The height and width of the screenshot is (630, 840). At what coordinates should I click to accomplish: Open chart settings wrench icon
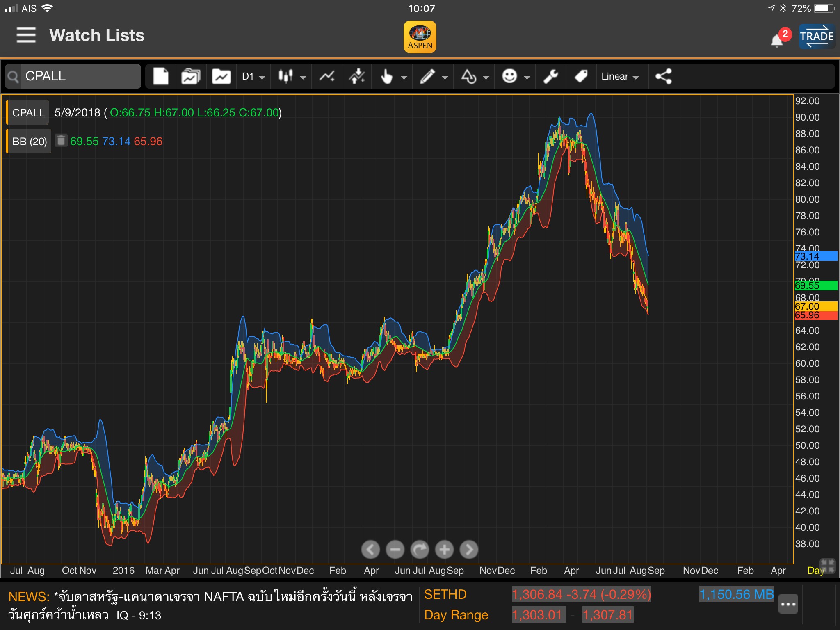550,76
